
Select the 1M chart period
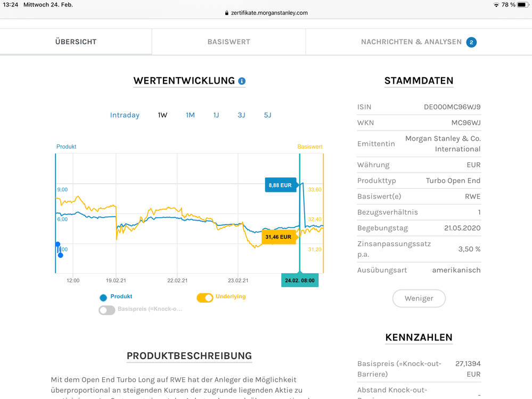point(190,115)
